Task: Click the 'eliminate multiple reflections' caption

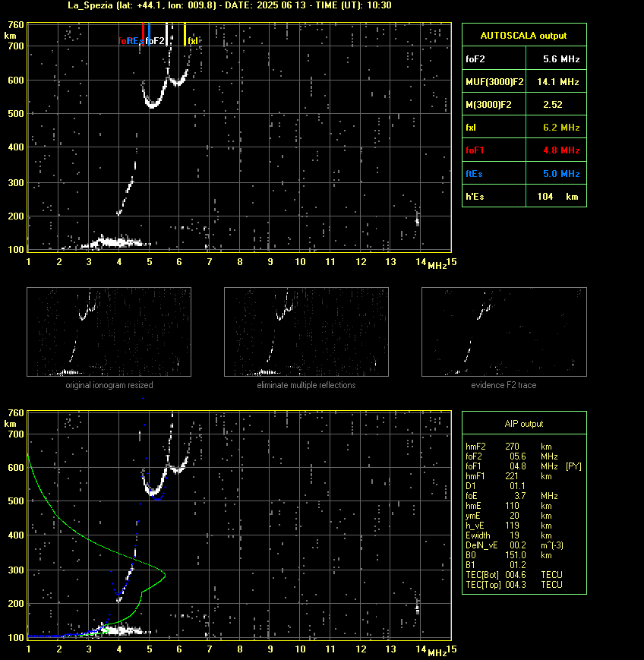Action: [306, 385]
